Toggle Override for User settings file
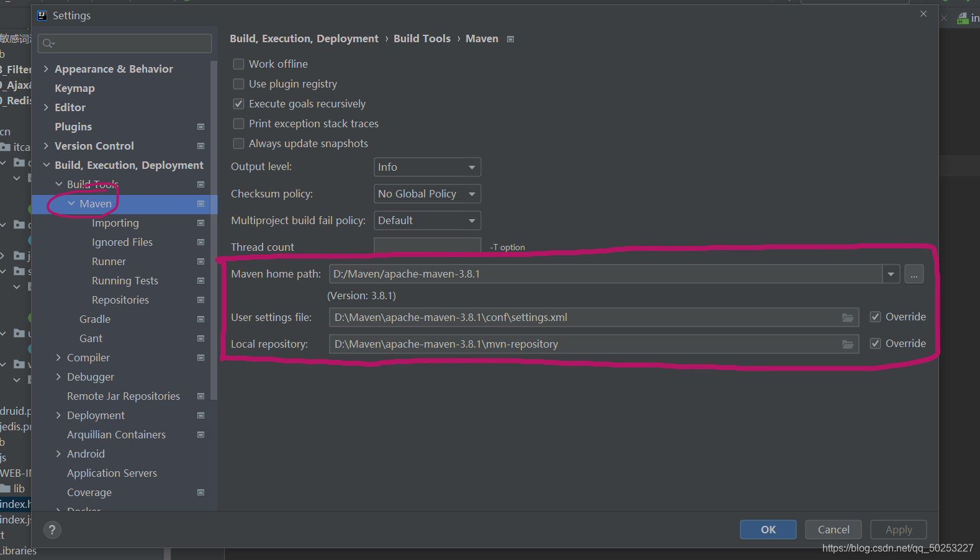The image size is (980, 560). click(875, 317)
